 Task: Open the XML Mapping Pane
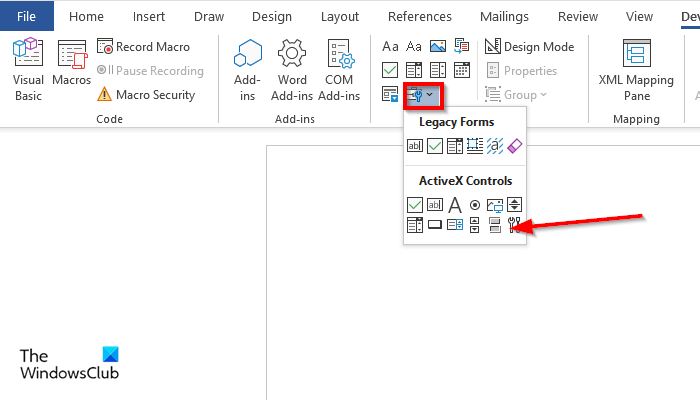636,70
